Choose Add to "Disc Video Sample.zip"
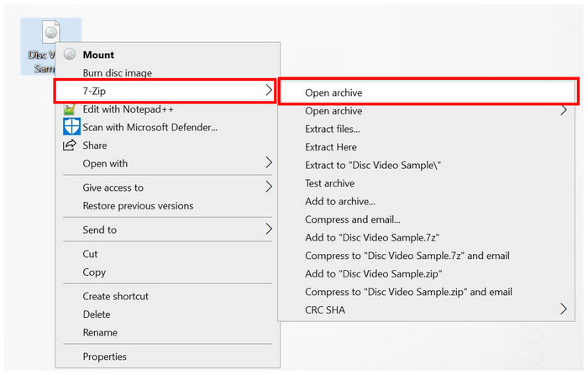Image resolution: width=588 pixels, height=375 pixels. 374,274
